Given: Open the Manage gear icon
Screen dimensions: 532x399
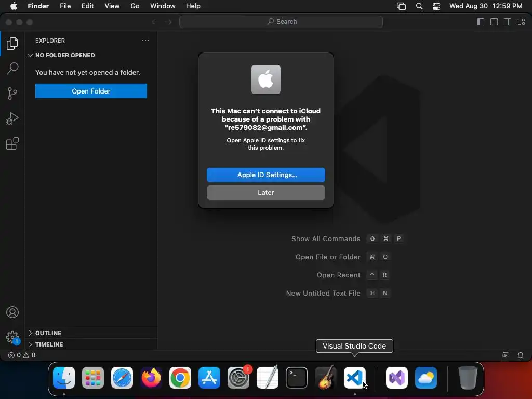Looking at the screenshot, I should click(12, 337).
